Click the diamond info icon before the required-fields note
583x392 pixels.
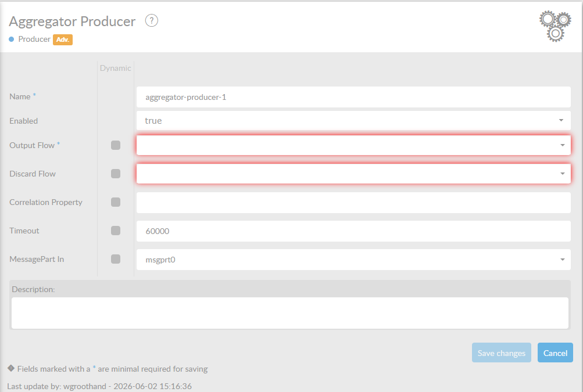(x=11, y=368)
